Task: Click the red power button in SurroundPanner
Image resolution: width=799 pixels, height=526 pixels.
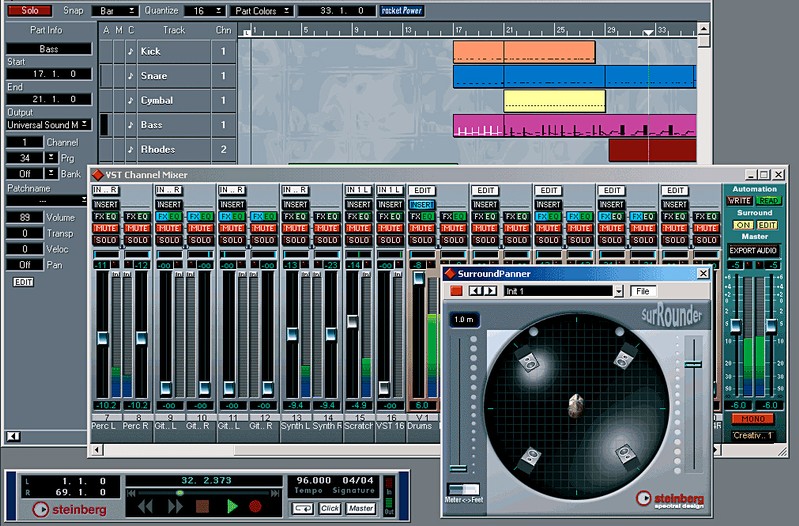Action: click(x=456, y=291)
